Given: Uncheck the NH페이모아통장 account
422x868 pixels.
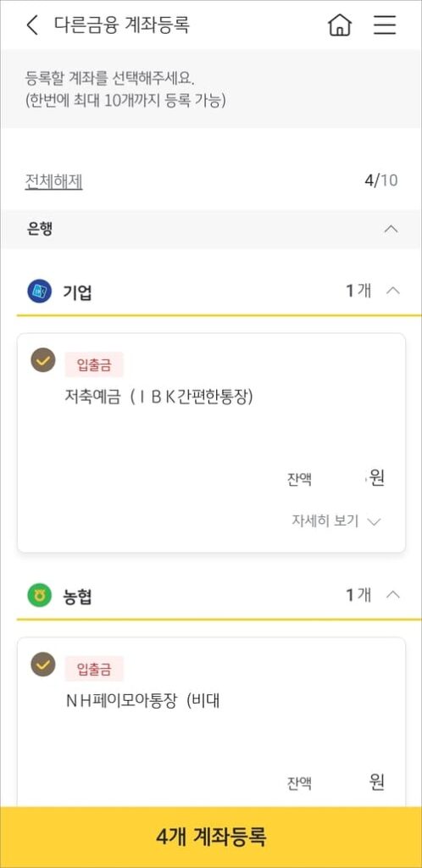Looking at the screenshot, I should coord(42,665).
